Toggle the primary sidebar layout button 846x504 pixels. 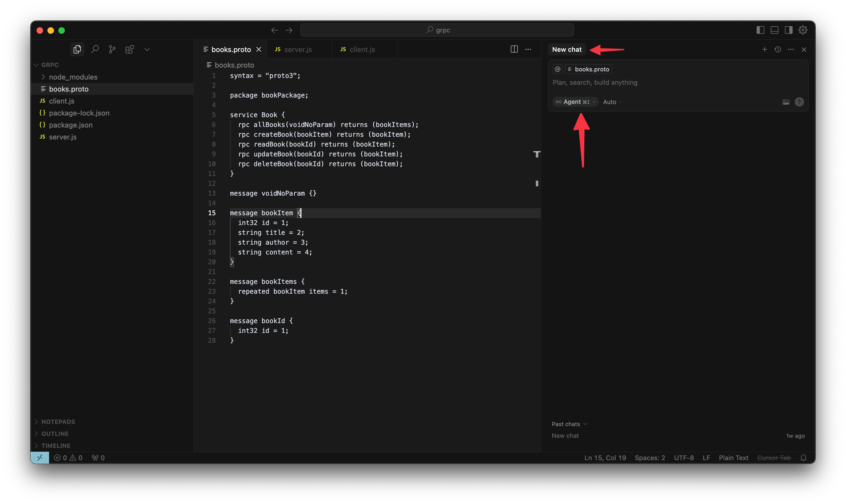pos(760,30)
